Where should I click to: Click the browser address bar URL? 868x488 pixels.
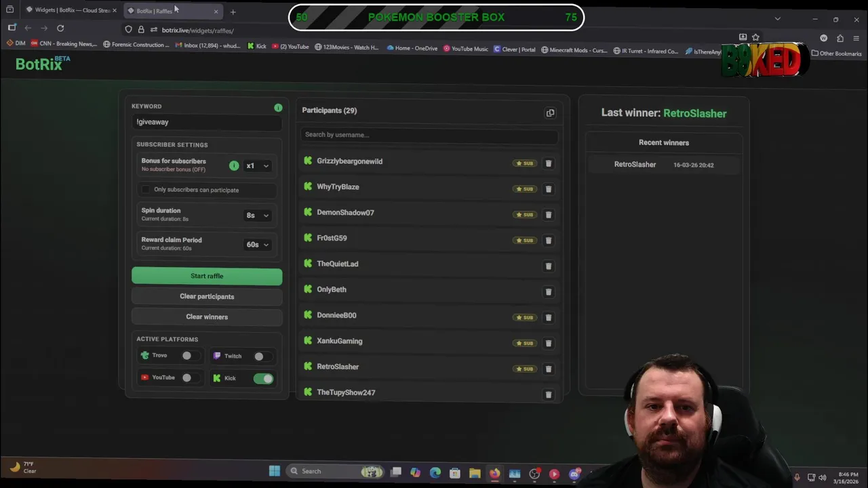tap(197, 30)
